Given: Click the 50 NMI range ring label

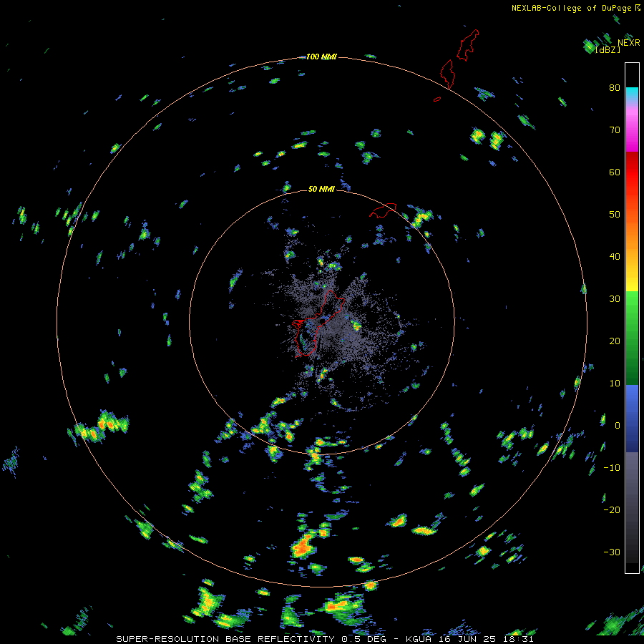Looking at the screenshot, I should pos(321,189).
